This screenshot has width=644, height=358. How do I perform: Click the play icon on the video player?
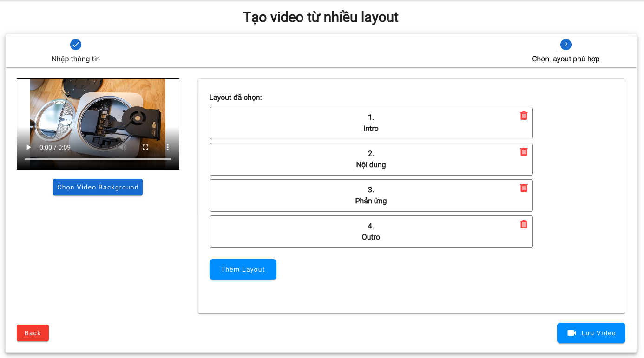click(28, 147)
